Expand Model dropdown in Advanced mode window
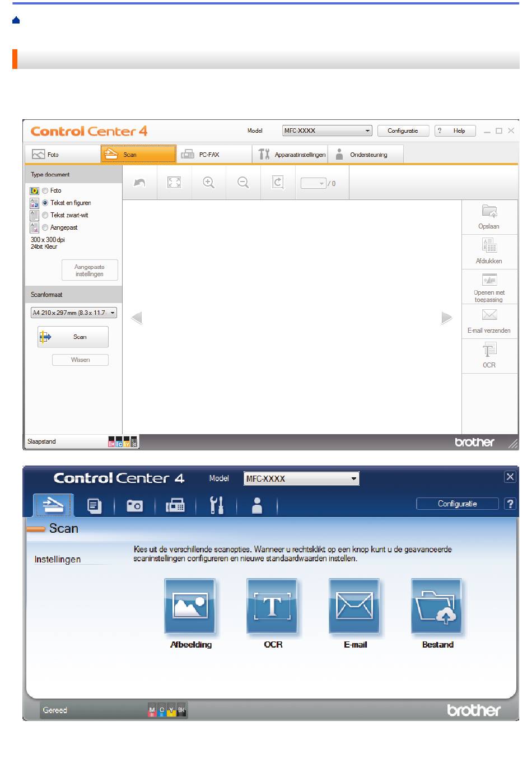This screenshot has height=777, width=532. [x=301, y=478]
